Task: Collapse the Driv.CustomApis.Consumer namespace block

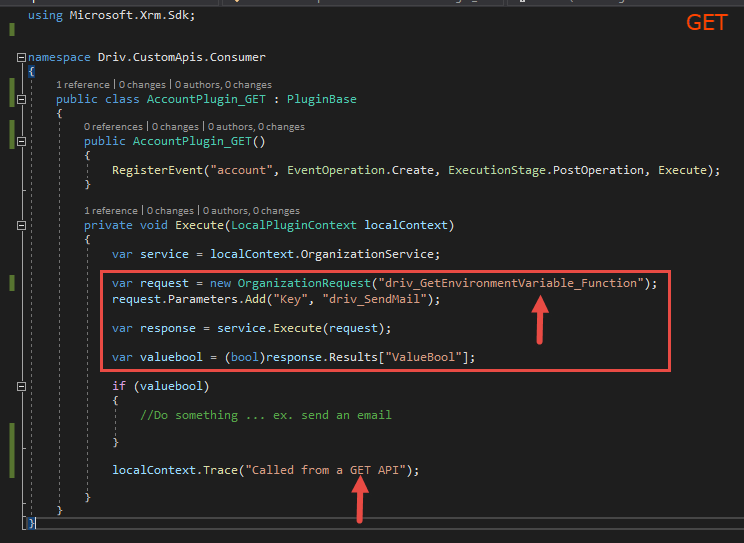Action: pos(21,57)
